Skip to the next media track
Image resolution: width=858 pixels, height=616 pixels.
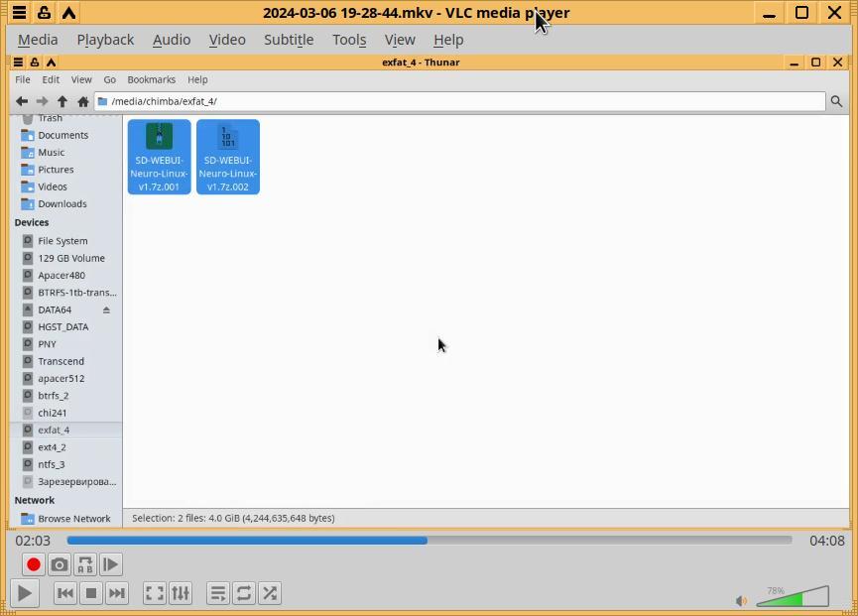(117, 593)
